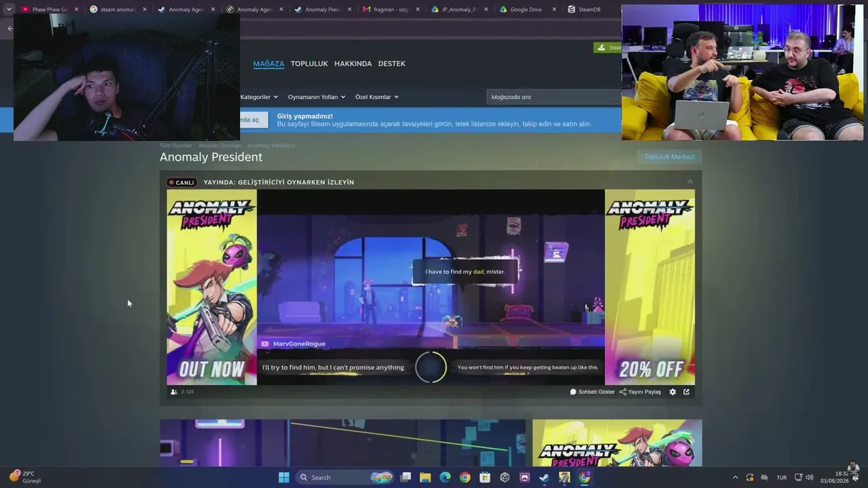
Task: Click the right 20% OFF banner
Action: (650, 287)
